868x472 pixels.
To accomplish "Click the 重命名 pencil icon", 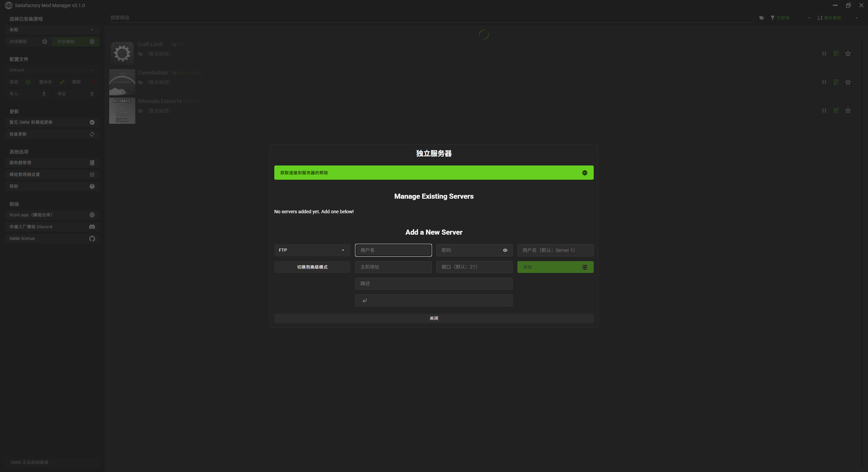I will (x=62, y=82).
